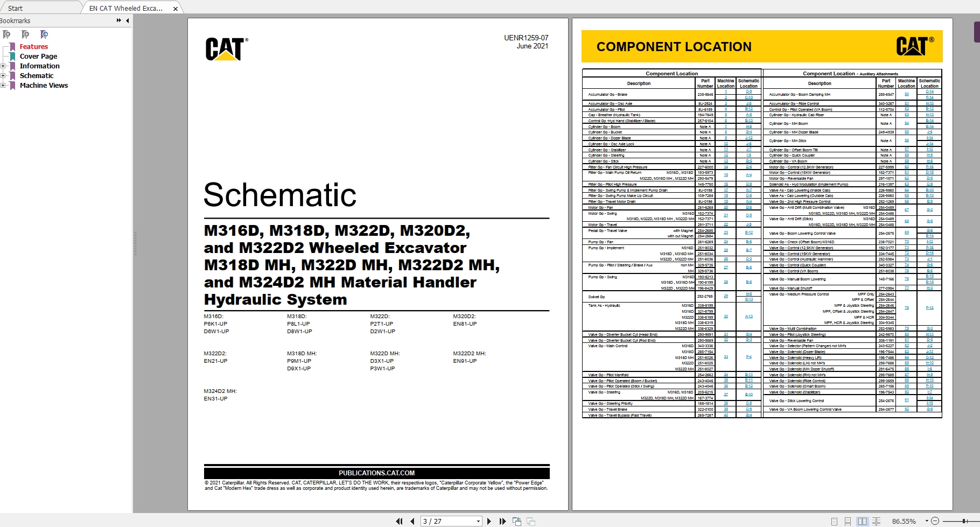Switch to continuous page layout
The image size is (980, 527).
tap(848, 521)
